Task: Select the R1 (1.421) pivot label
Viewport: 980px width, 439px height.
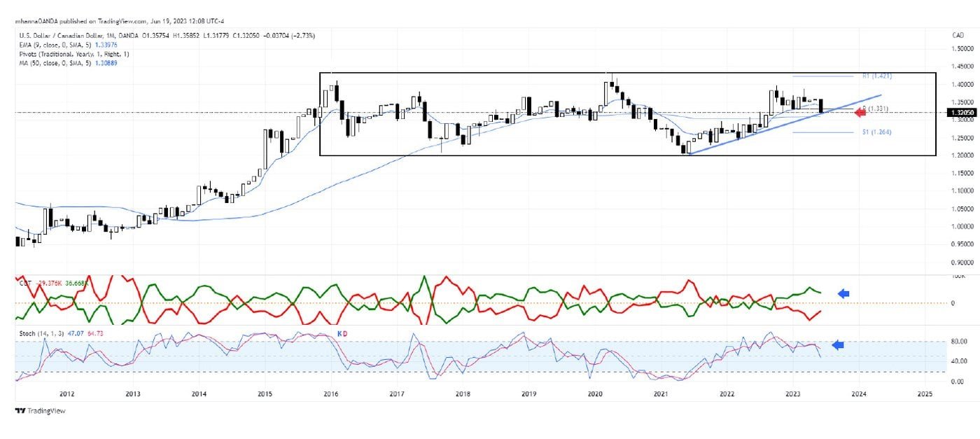Action: pos(876,75)
